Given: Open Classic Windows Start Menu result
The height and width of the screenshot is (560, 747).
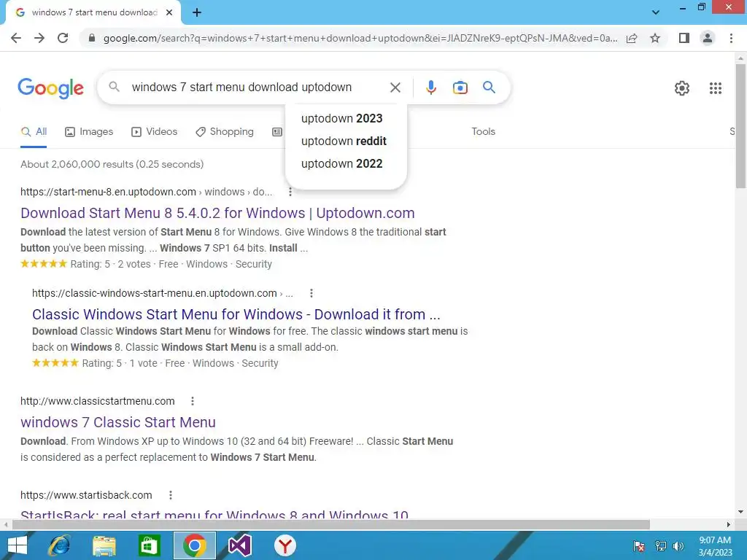Looking at the screenshot, I should tap(236, 314).
